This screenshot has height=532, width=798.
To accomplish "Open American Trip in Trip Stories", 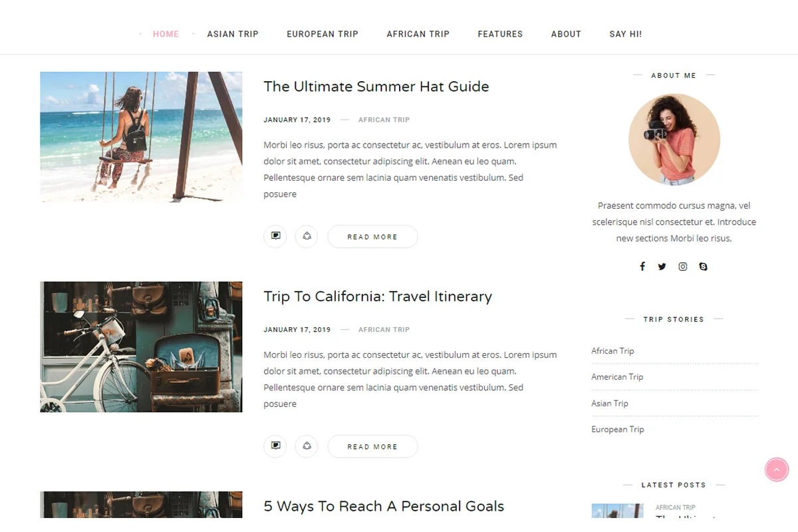I will click(x=617, y=377).
